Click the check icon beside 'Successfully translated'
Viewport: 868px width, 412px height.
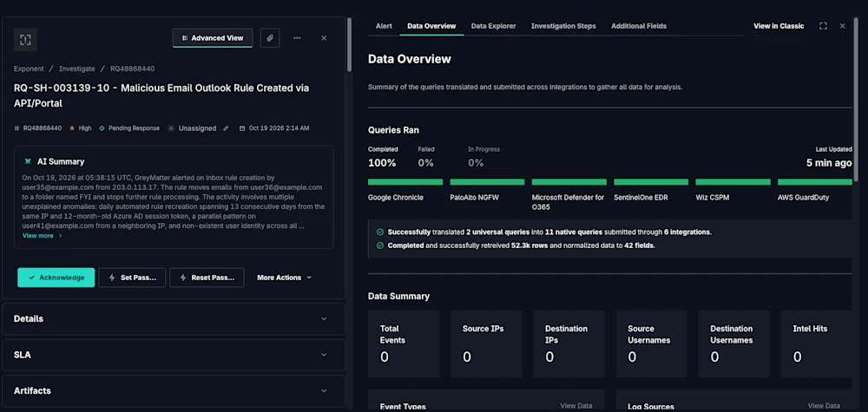380,232
